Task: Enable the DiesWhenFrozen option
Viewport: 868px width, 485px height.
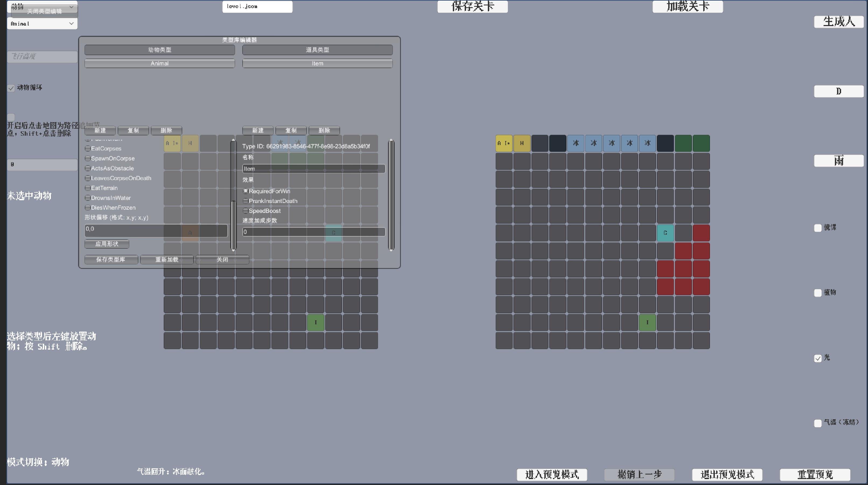Action: click(x=87, y=208)
